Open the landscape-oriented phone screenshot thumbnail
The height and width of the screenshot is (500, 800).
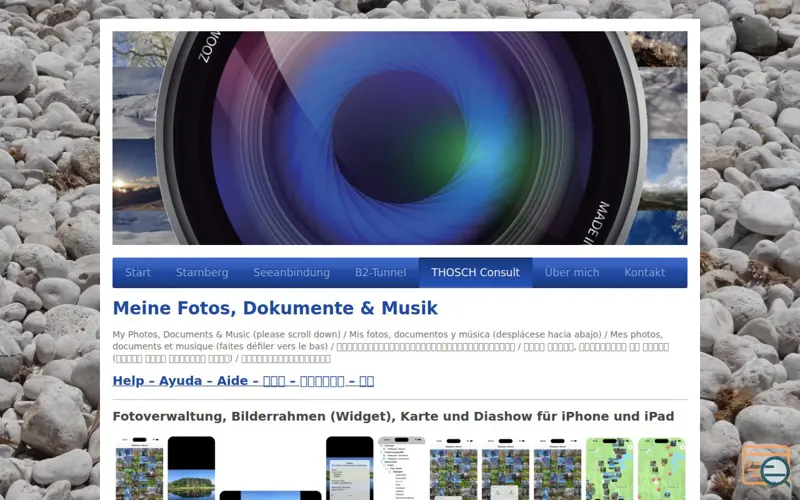point(270,495)
